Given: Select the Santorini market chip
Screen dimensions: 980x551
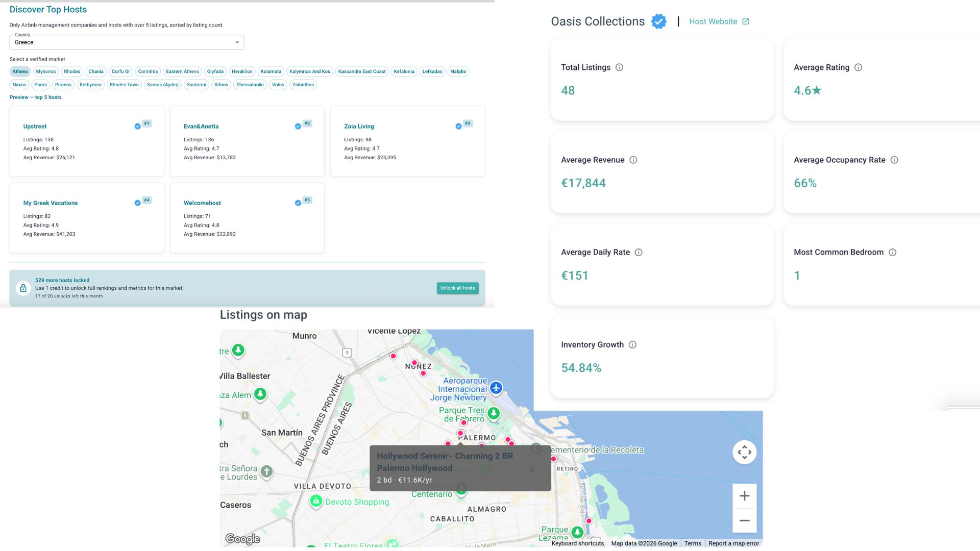Looking at the screenshot, I should (197, 85).
